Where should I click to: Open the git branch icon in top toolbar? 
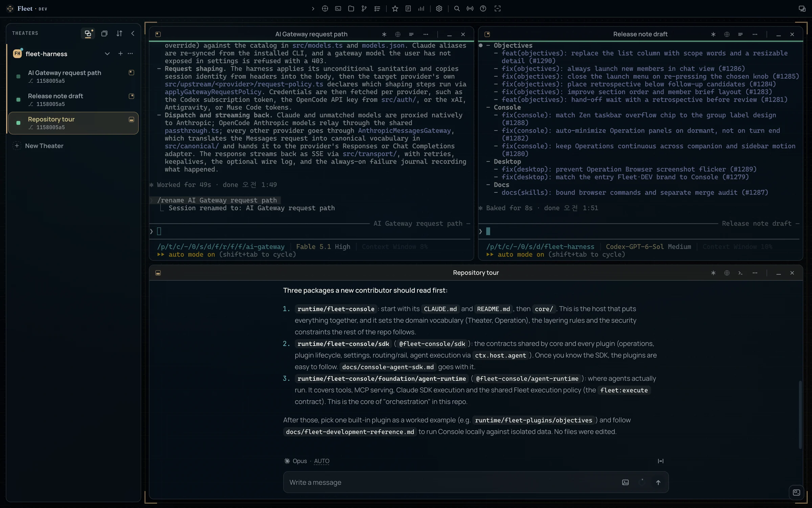pyautogui.click(x=364, y=9)
